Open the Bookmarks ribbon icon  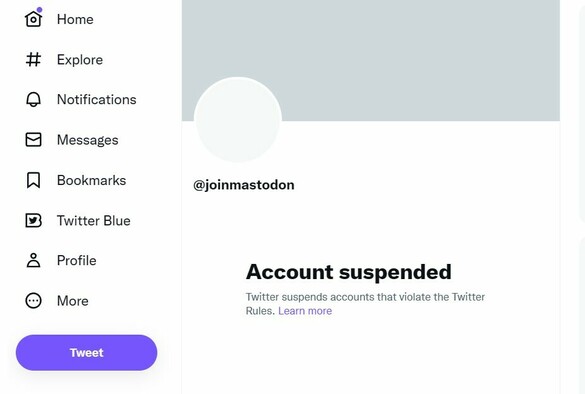pyautogui.click(x=33, y=180)
